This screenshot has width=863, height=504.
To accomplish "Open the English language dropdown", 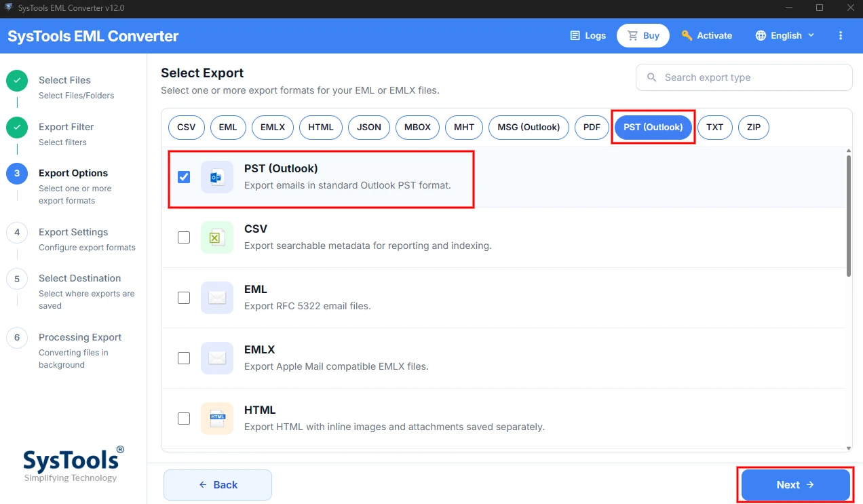I will point(786,35).
